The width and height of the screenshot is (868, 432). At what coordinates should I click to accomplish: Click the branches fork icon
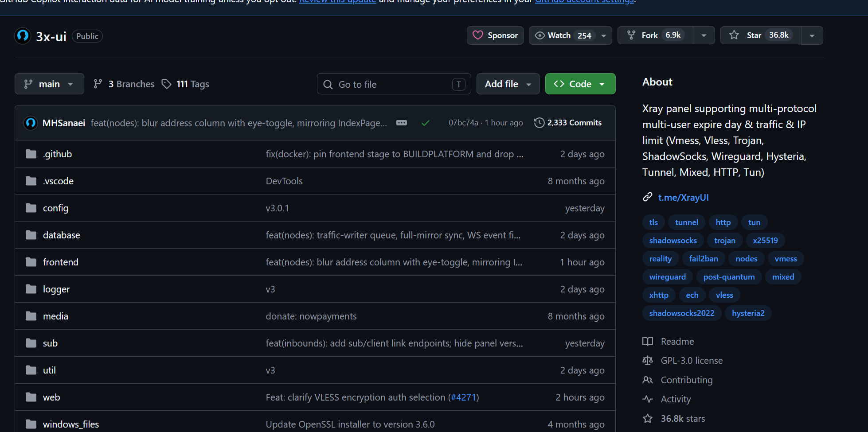point(98,84)
